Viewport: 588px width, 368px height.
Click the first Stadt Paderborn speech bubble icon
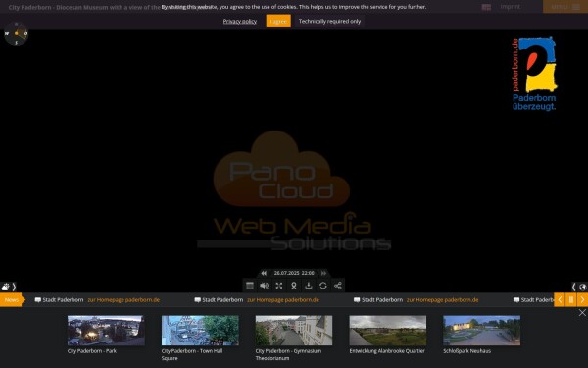click(38, 300)
